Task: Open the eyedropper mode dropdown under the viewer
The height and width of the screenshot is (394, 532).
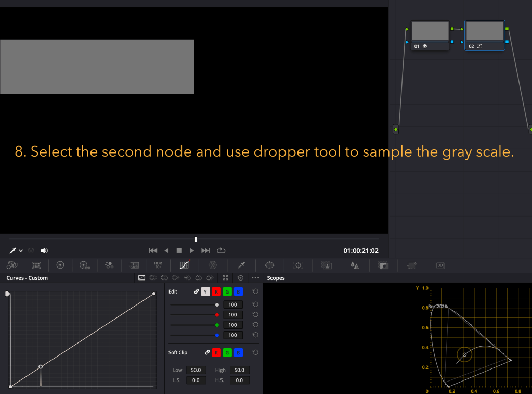Action: [21, 250]
